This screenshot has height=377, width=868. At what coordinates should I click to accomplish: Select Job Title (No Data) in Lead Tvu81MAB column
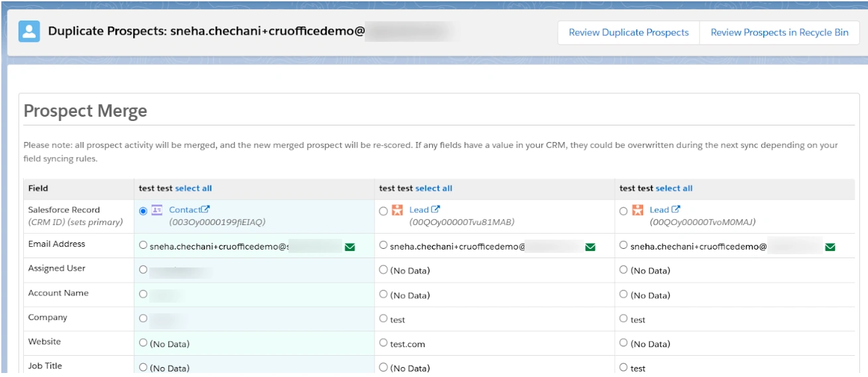pos(383,367)
